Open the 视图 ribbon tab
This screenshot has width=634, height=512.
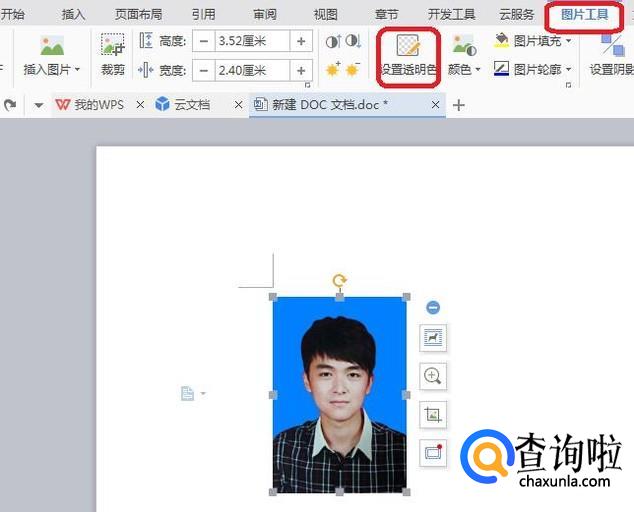pyautogui.click(x=325, y=15)
